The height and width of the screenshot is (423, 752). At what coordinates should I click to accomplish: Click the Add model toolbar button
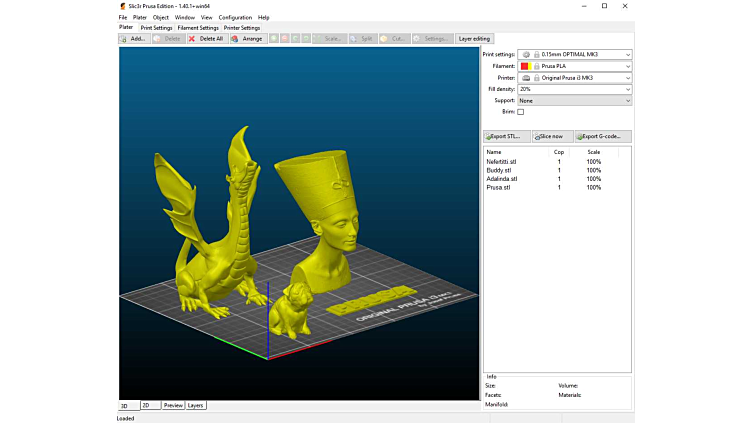pyautogui.click(x=134, y=39)
